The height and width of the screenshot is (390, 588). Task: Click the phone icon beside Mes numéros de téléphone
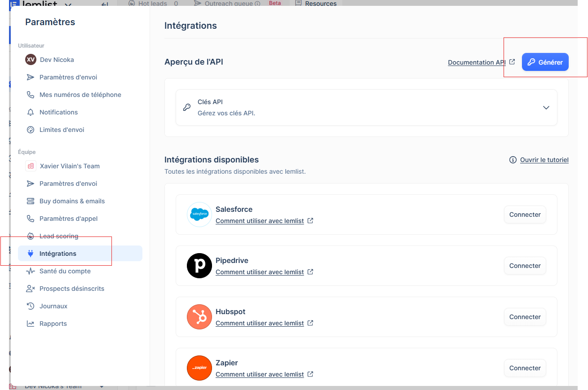coord(31,95)
